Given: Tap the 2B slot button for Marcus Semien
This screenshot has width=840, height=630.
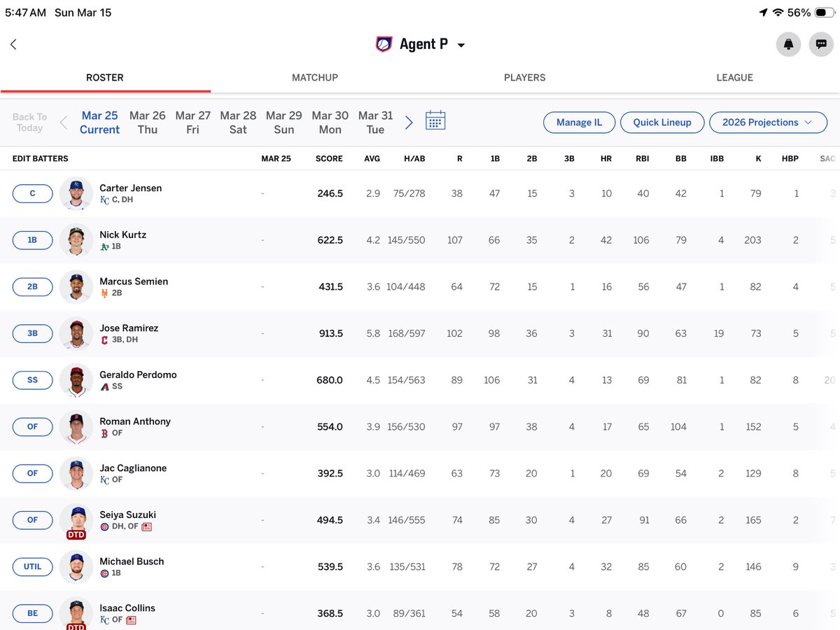Looking at the screenshot, I should click(x=32, y=286).
